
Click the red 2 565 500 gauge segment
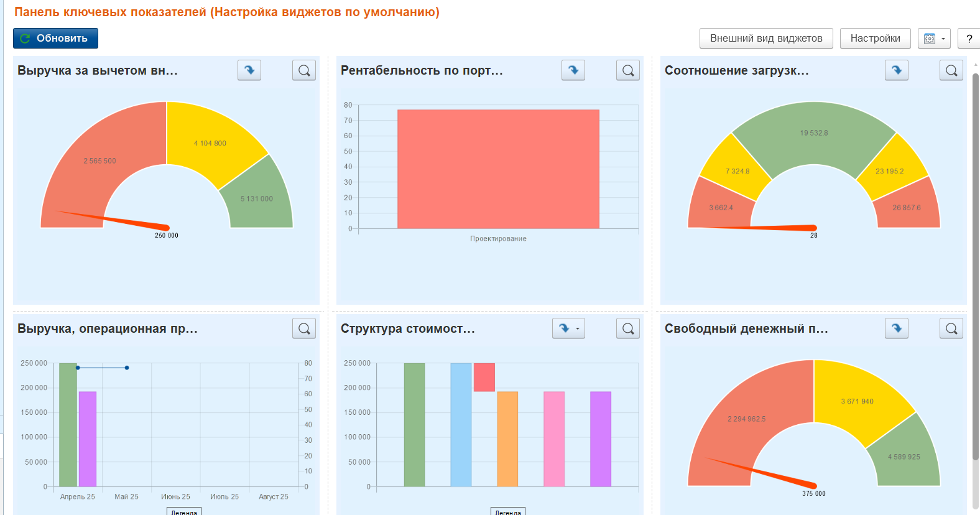tap(100, 160)
